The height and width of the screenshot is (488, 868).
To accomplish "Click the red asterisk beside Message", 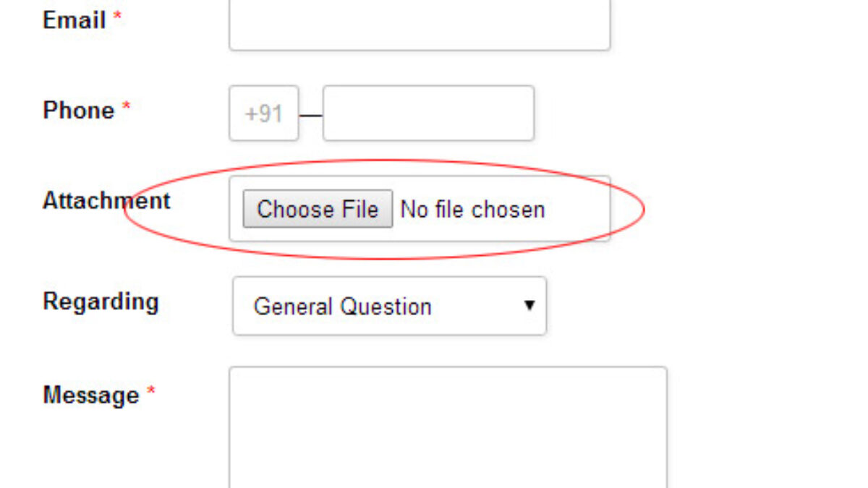I will (x=150, y=391).
